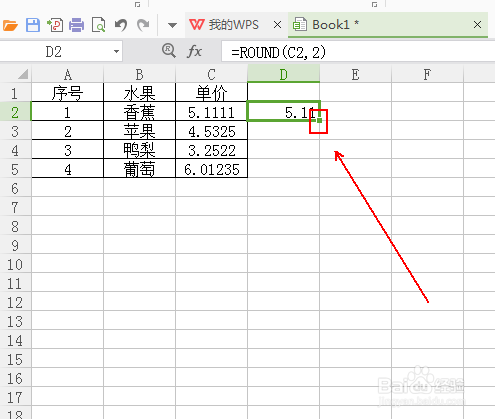495x419 pixels.
Task: Undo the last action
Action: (121, 25)
